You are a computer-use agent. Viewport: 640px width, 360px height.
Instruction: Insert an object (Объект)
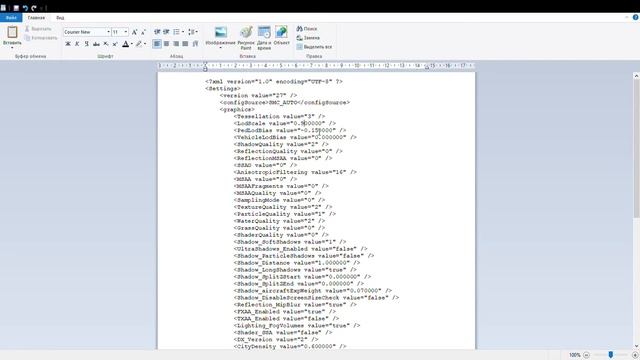(x=281, y=36)
